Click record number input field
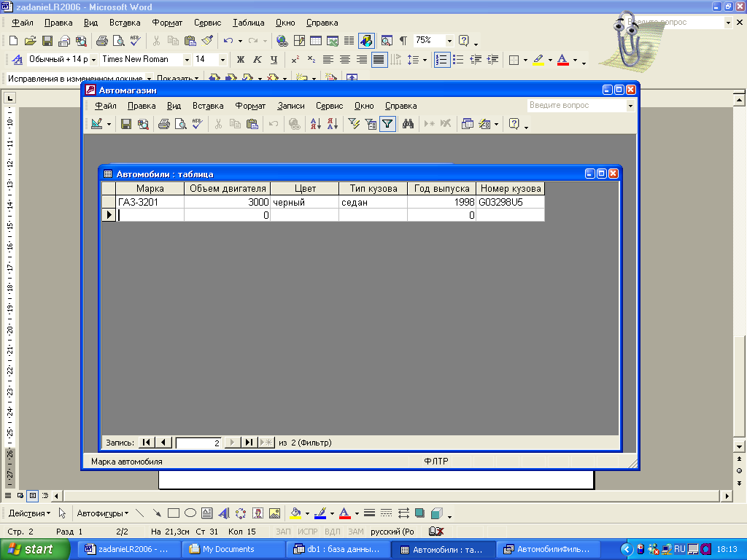747x560 pixels. 198,443
